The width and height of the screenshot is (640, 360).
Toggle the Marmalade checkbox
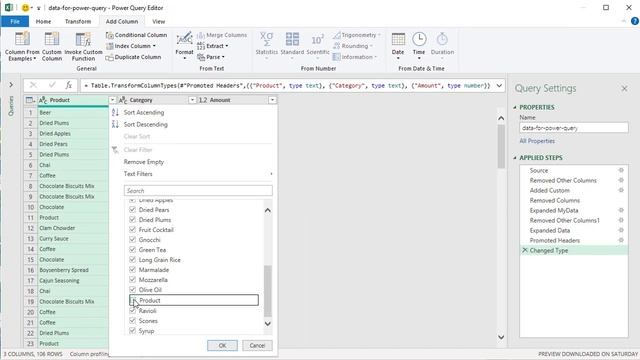coord(132,270)
